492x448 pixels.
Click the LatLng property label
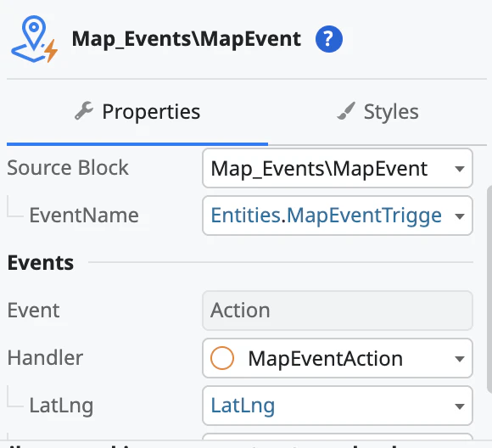click(x=61, y=406)
